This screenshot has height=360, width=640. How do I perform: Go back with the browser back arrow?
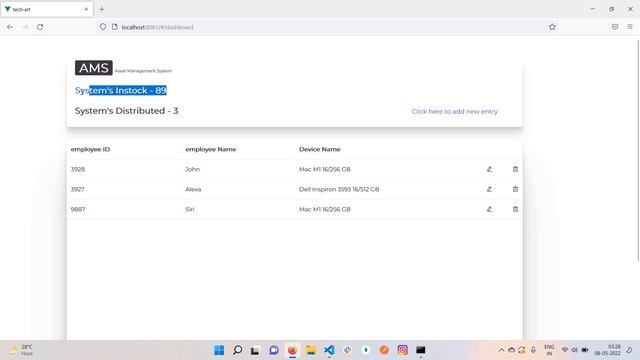coord(10,27)
